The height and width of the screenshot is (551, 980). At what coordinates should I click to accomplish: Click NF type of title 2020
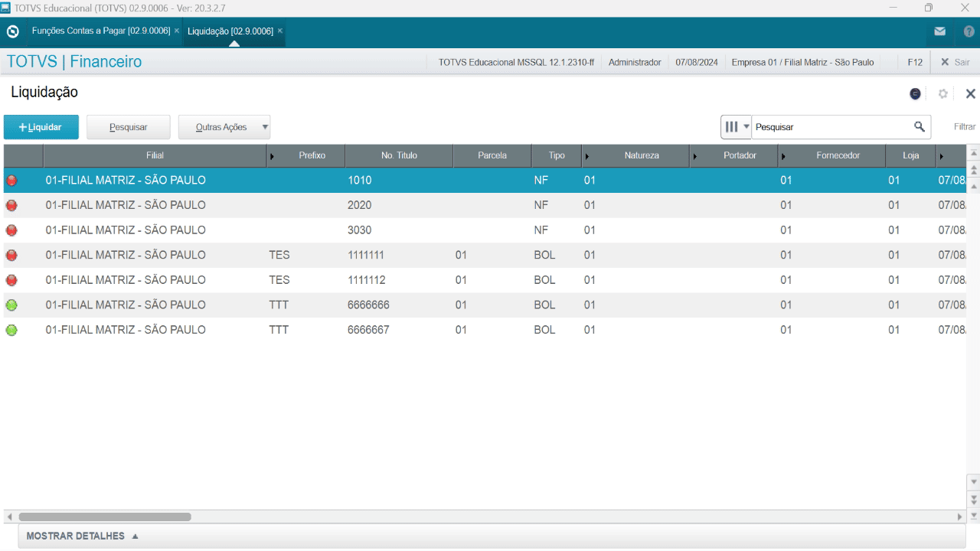click(541, 205)
